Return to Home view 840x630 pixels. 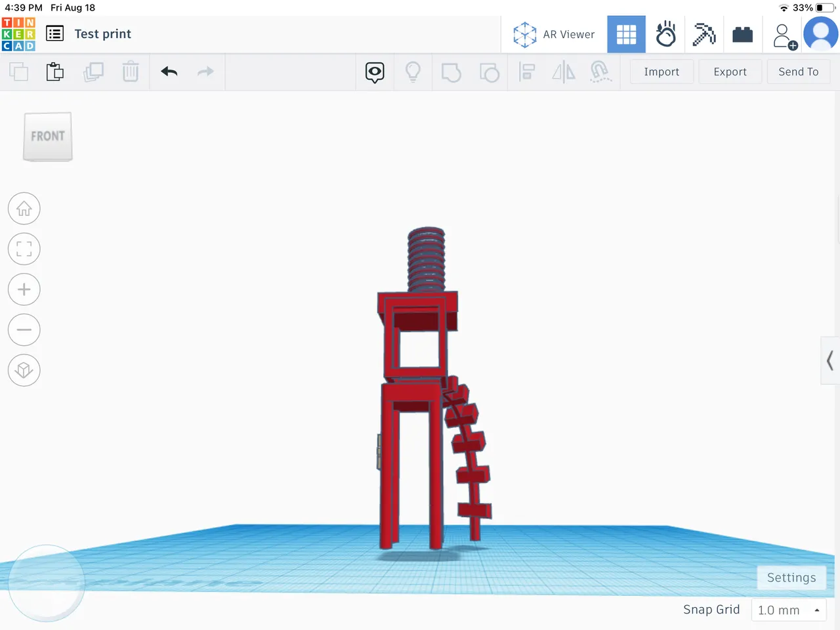[x=24, y=208]
